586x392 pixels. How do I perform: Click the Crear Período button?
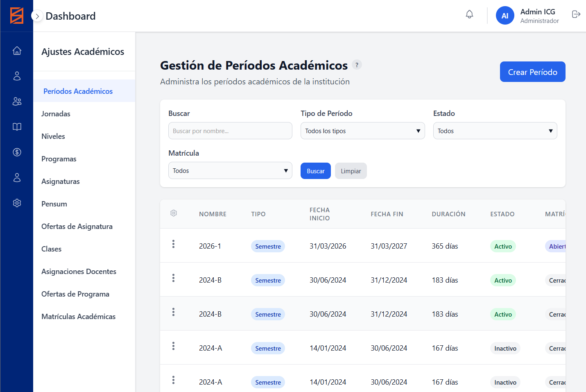[x=532, y=71]
